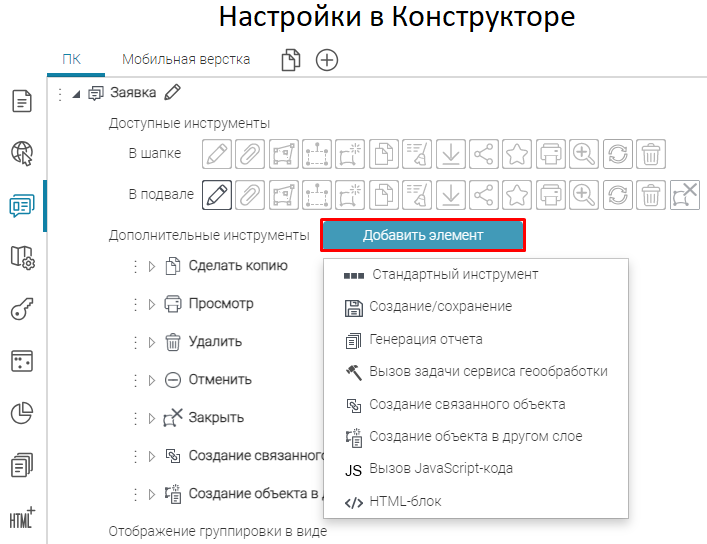Screen dimensions: 707x544
Task: Click the pencil rename icon next to Заявка
Action: (172, 93)
